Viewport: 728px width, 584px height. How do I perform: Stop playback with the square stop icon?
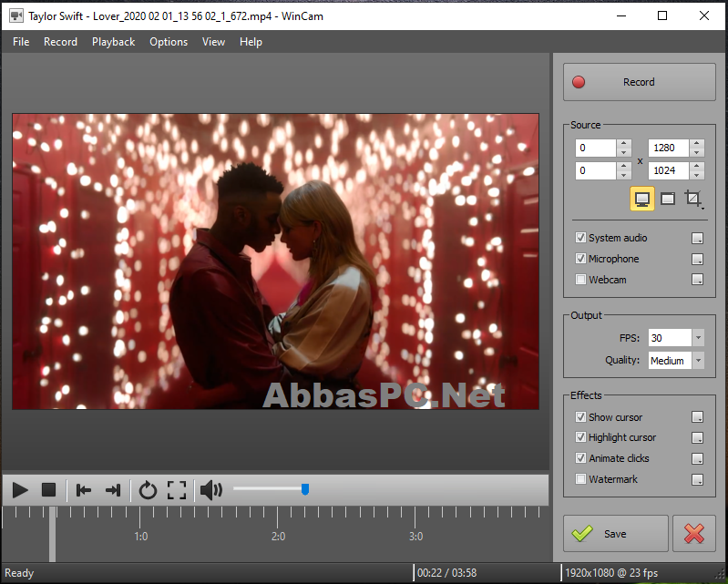(49, 490)
